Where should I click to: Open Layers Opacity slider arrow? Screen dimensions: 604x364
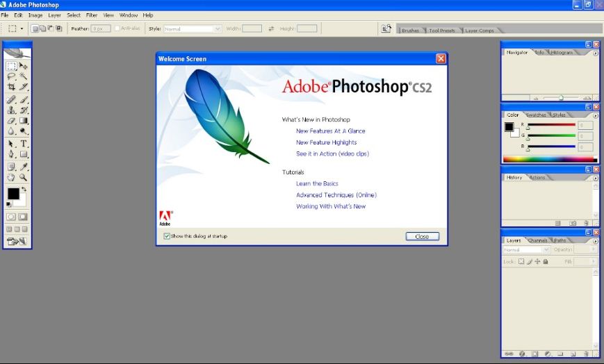pyautogui.click(x=594, y=249)
